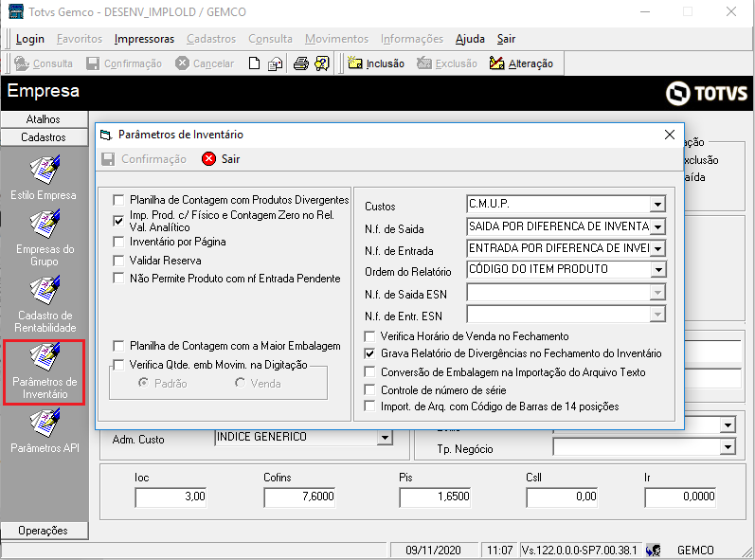The height and width of the screenshot is (560, 755).
Task: Select the Venda radio button
Action: pos(240,384)
